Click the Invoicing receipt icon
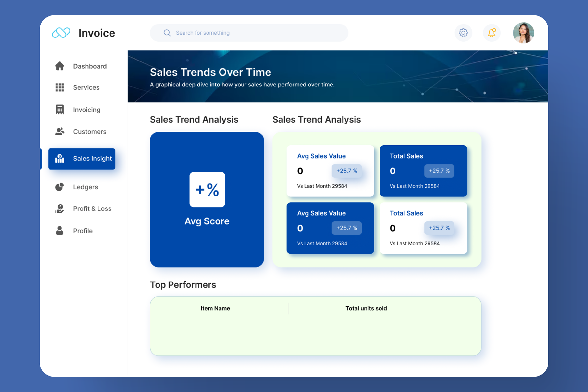Image resolution: width=588 pixels, height=392 pixels. point(60,110)
